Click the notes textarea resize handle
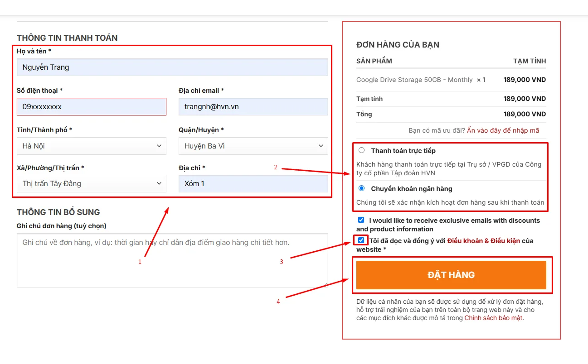Viewport: 588px width, 364px height. pos(325,285)
